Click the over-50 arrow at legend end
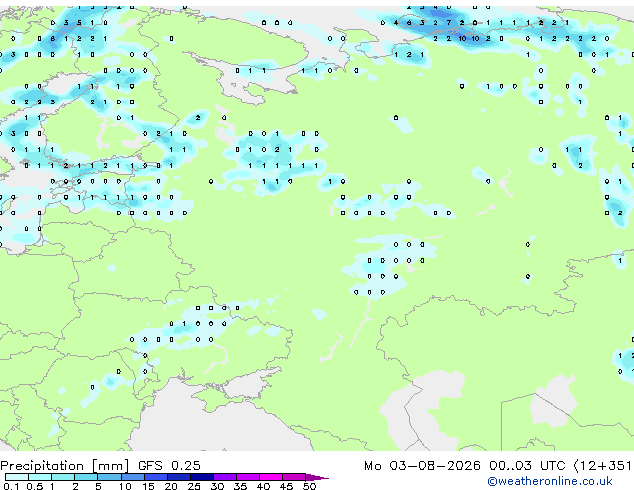This screenshot has height=490, width=634. click(x=317, y=477)
